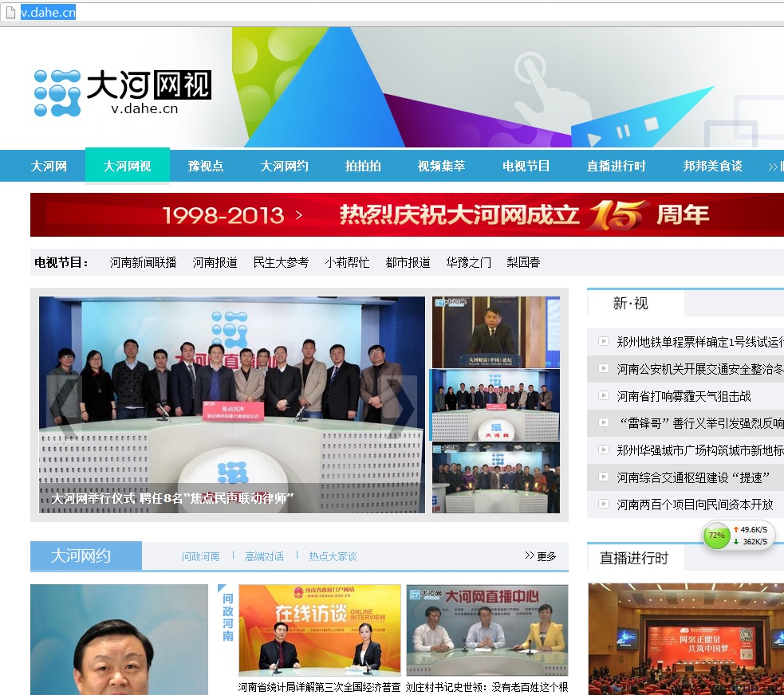Open 河南新闻联播 program link
784x695 pixels.
(x=143, y=262)
